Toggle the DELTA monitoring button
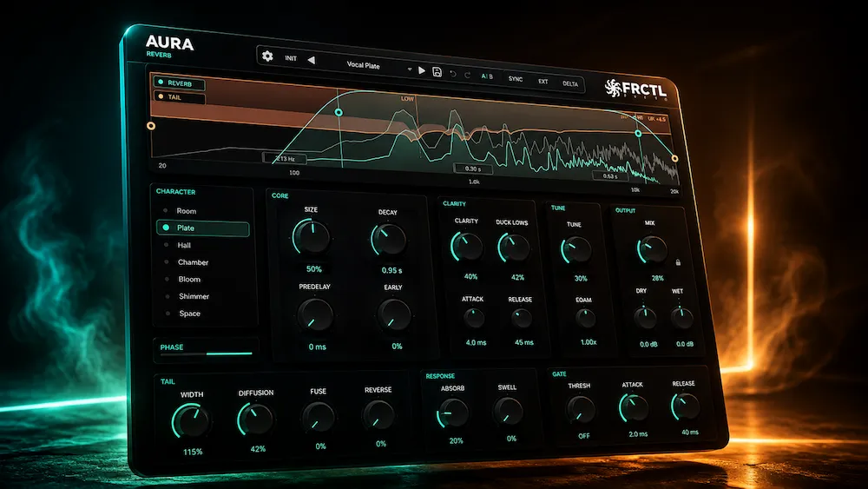The height and width of the screenshot is (489, 868). 570,83
